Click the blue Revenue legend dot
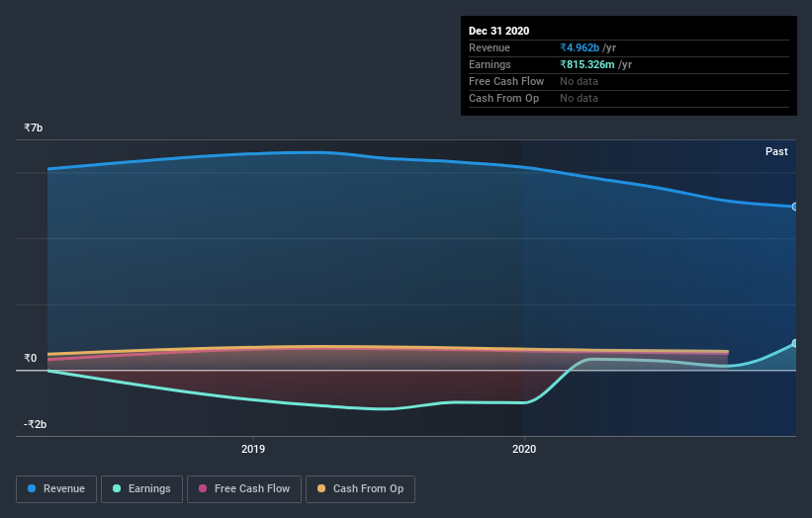Screen dimensions: 812x518 point(32,488)
